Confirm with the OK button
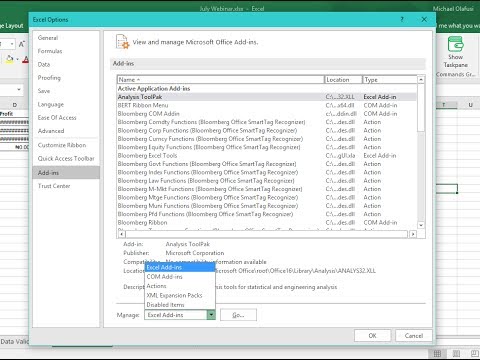Image resolution: width=480 pixels, height=360 pixels. (x=372, y=336)
